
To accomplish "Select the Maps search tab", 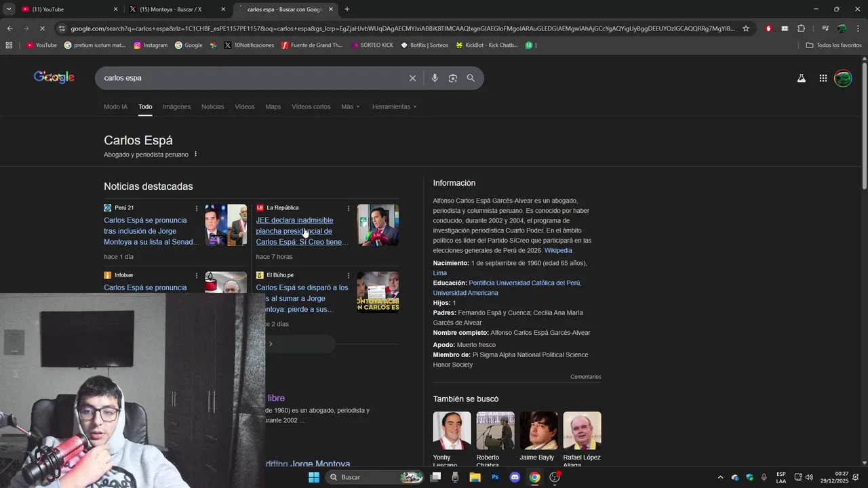I will (x=273, y=107).
